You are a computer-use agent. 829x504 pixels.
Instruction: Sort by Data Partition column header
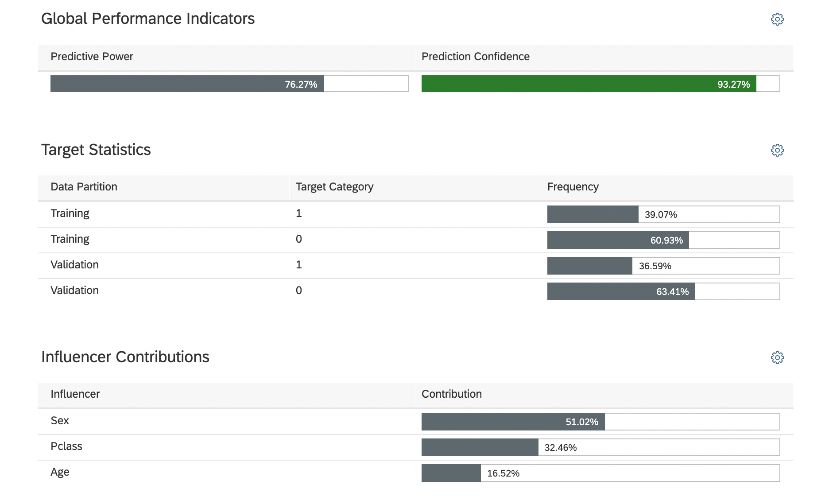84,187
